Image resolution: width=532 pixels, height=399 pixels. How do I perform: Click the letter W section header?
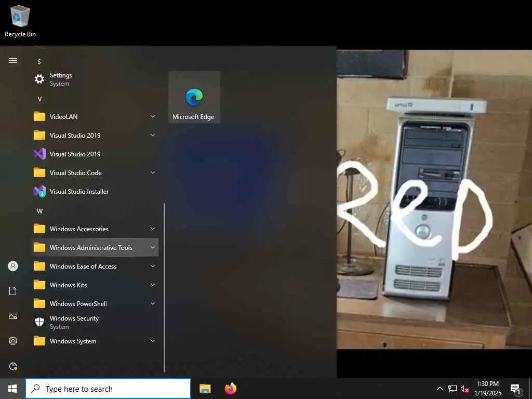coord(39,211)
